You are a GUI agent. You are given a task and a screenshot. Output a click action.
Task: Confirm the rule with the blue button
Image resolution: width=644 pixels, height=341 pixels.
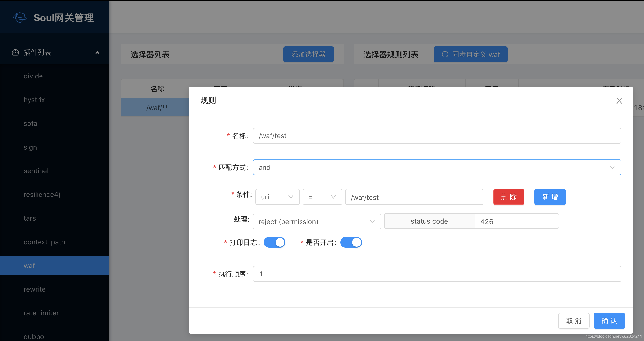pyautogui.click(x=609, y=321)
